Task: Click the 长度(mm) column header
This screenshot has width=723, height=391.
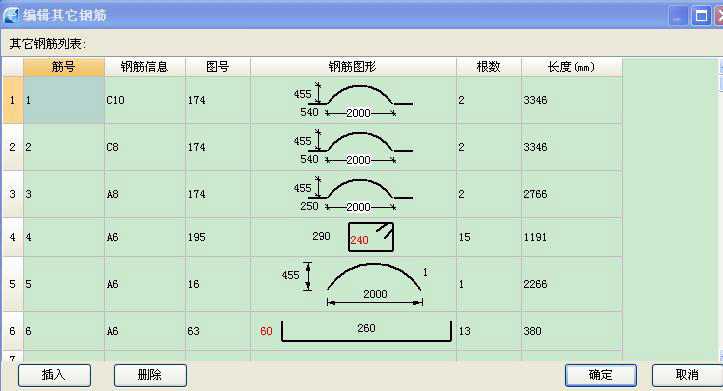Action: click(572, 67)
